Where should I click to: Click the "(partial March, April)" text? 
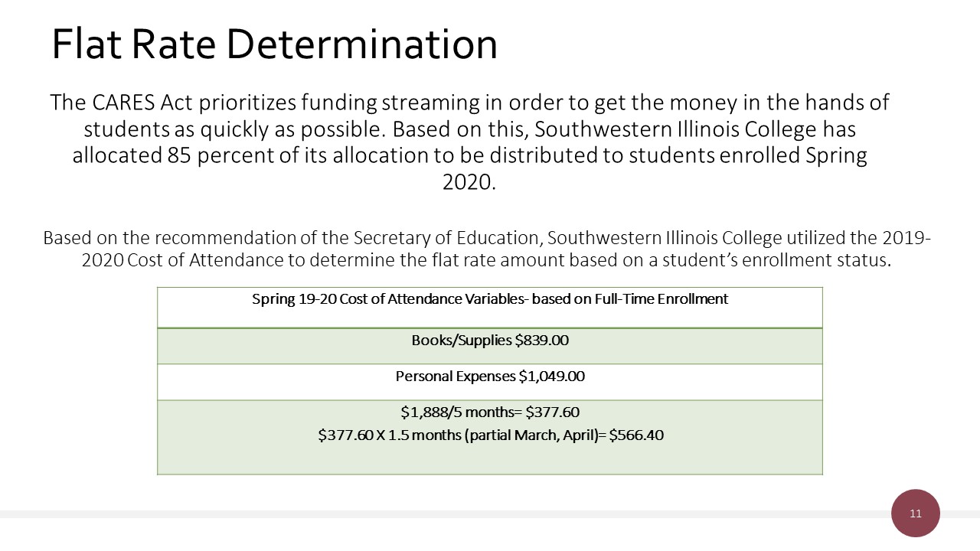pos(531,435)
